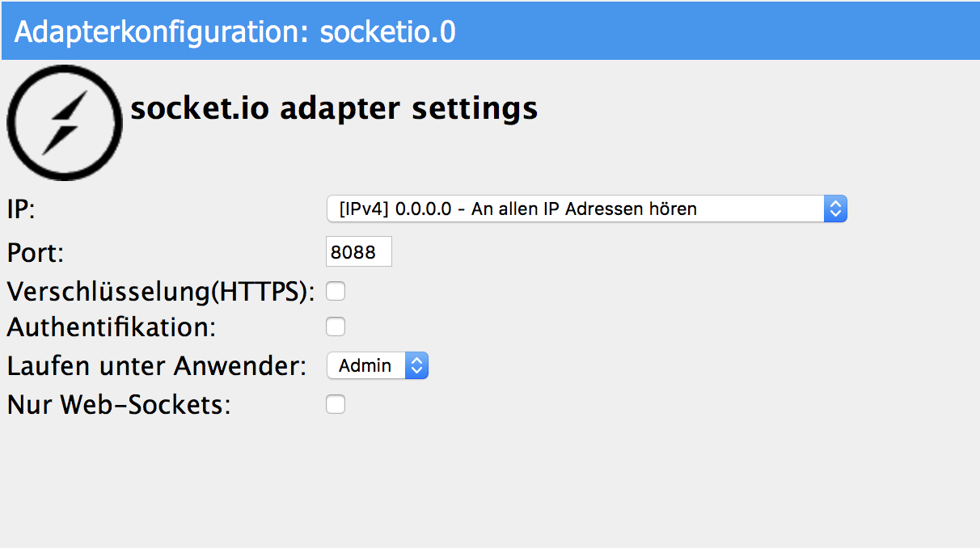
Task: Check the Nur Web-Sockets checkbox
Action: (336, 404)
